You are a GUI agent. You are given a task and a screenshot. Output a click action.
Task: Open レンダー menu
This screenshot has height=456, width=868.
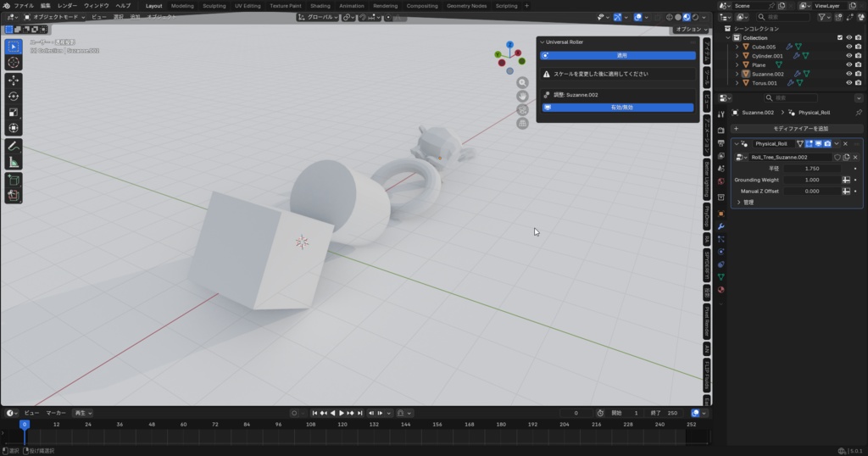pos(67,6)
